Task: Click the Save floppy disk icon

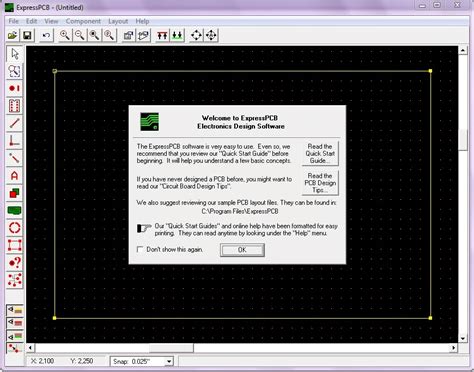Action: tap(27, 35)
